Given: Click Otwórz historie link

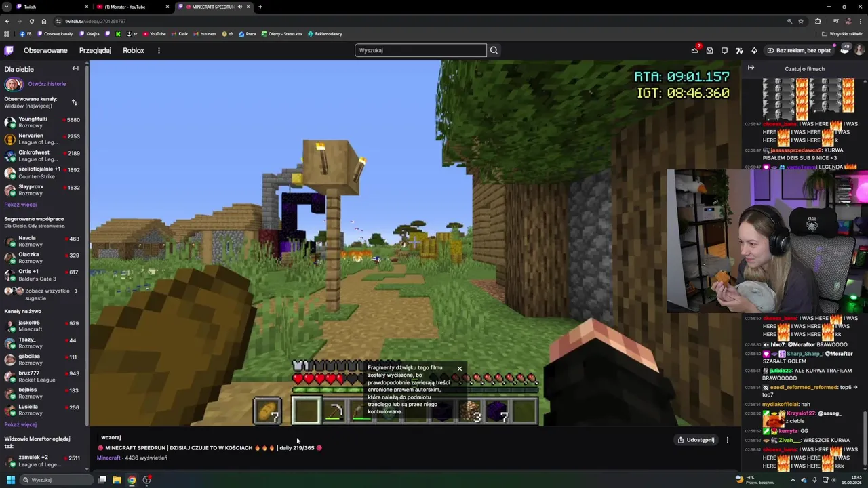Looking at the screenshot, I should tap(47, 84).
